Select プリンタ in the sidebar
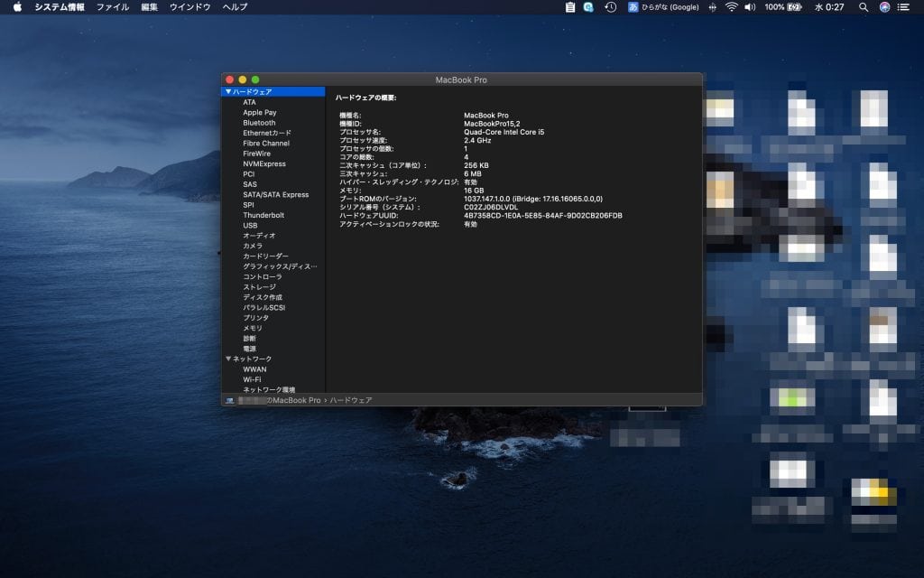 pos(255,318)
